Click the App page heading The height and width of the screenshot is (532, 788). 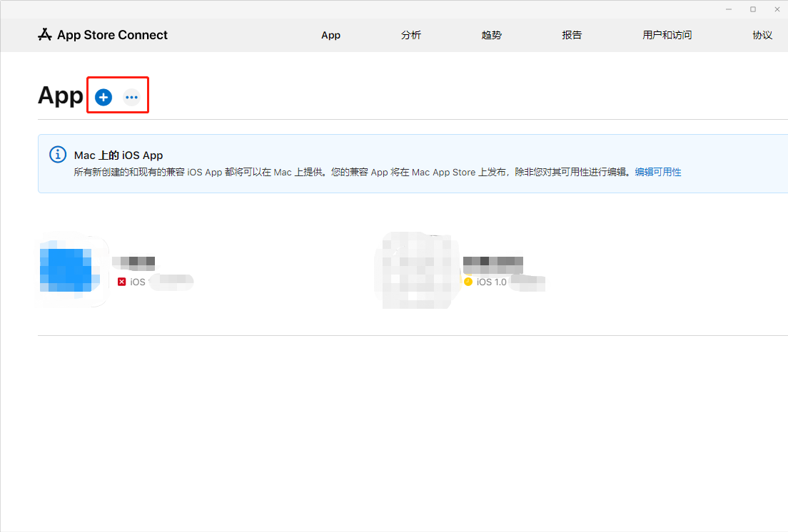[60, 95]
